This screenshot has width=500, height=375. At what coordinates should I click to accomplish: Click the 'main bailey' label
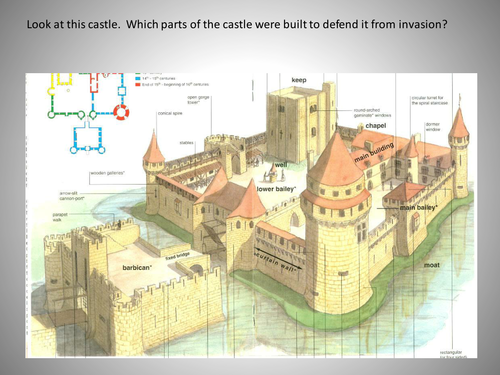click(418, 208)
